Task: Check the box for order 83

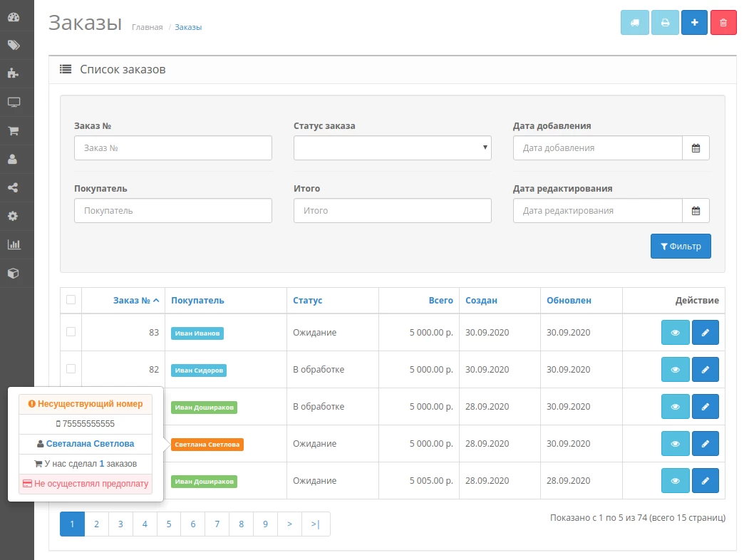Action: 71,331
